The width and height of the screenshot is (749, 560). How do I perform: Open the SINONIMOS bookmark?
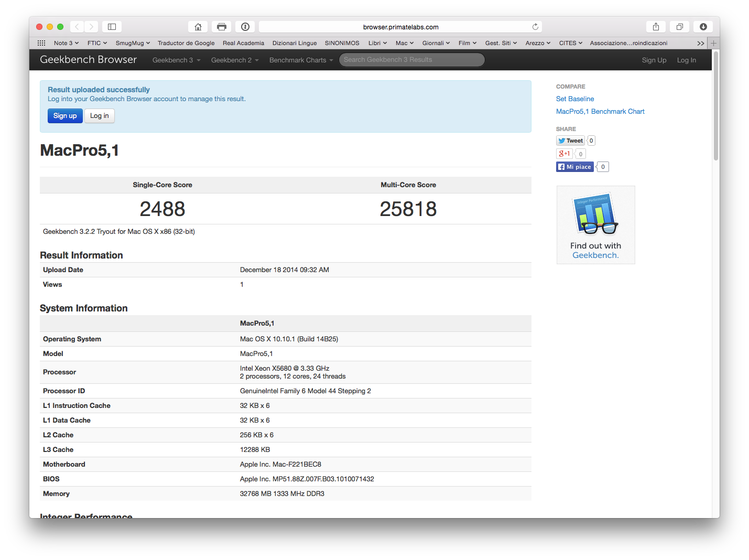[342, 43]
